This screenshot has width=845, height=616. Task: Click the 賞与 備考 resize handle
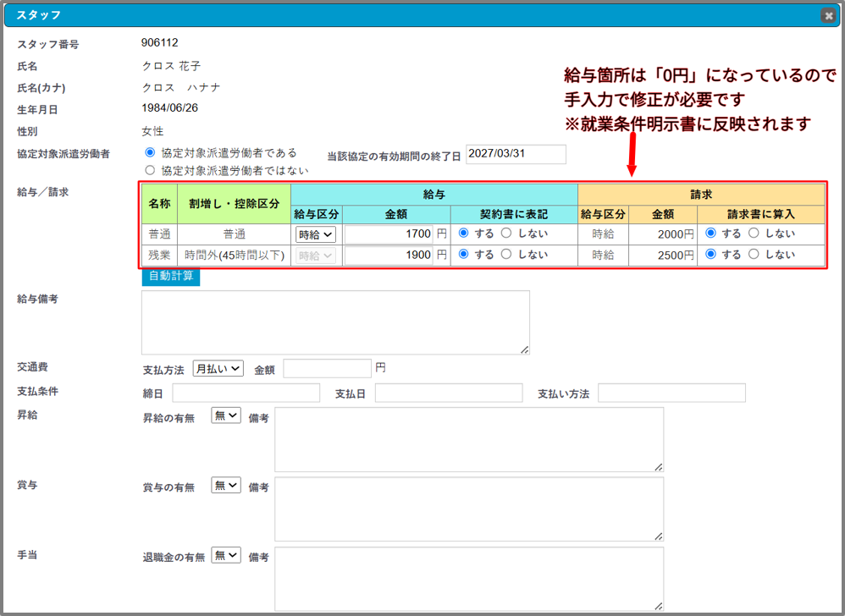659,536
